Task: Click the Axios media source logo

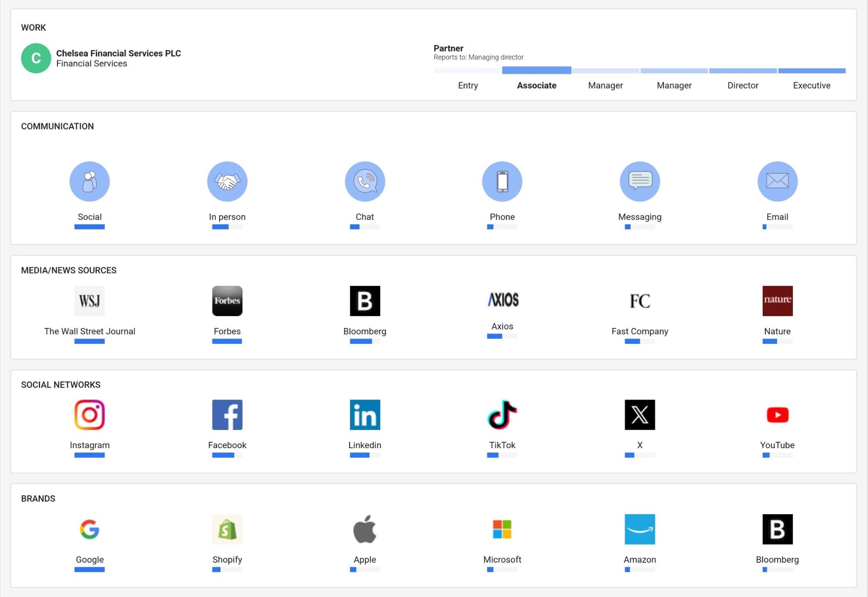Action: click(502, 300)
